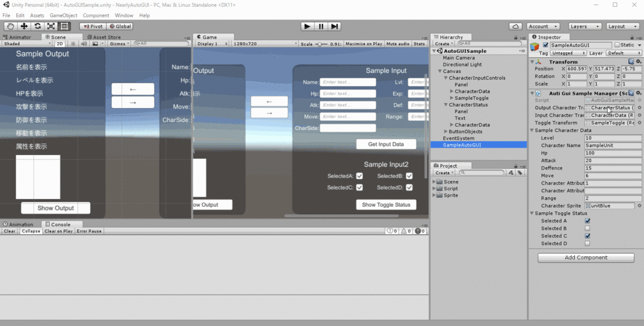Open the GameObject menu
644x326 pixels.
tap(64, 16)
